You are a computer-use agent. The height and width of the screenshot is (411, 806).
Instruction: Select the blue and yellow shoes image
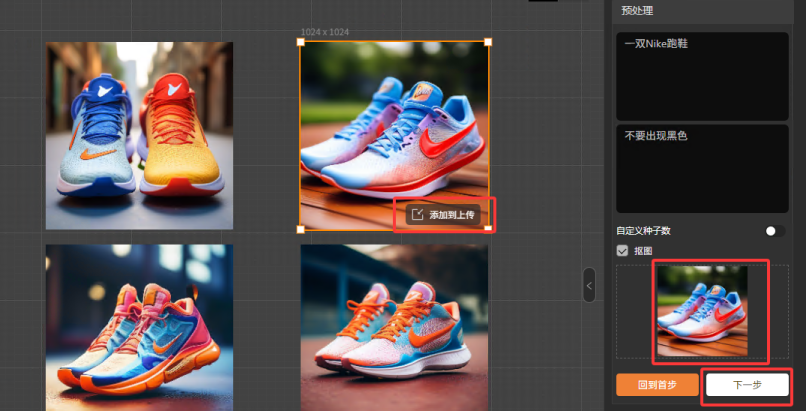click(139, 136)
